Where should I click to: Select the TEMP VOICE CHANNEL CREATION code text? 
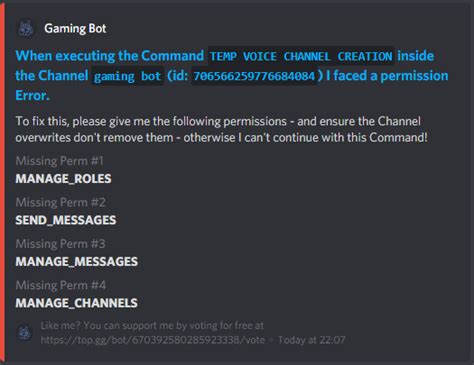click(x=301, y=56)
